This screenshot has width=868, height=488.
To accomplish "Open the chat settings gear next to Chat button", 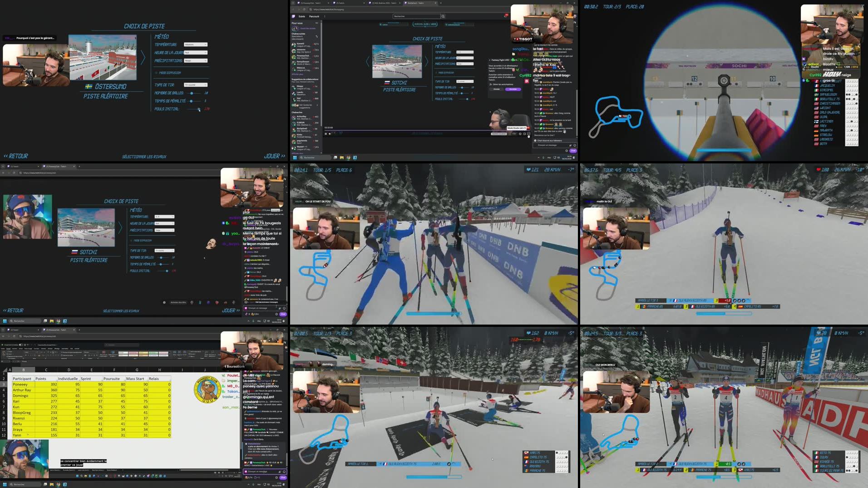I will pos(567,151).
